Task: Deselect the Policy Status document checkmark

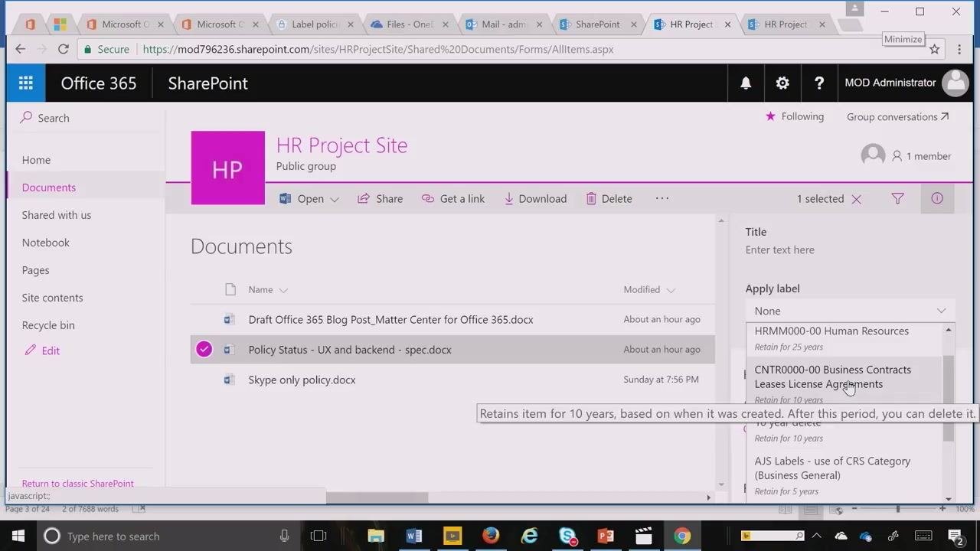Action: pyautogui.click(x=204, y=350)
